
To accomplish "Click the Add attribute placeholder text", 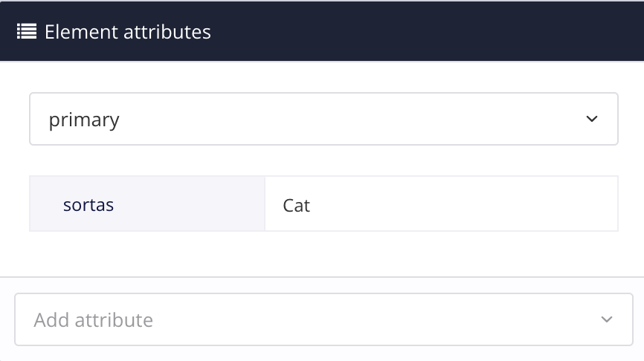I will click(x=94, y=320).
